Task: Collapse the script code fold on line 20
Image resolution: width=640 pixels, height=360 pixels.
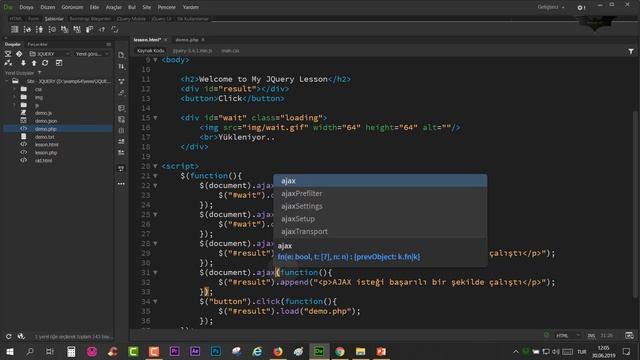Action: point(155,167)
